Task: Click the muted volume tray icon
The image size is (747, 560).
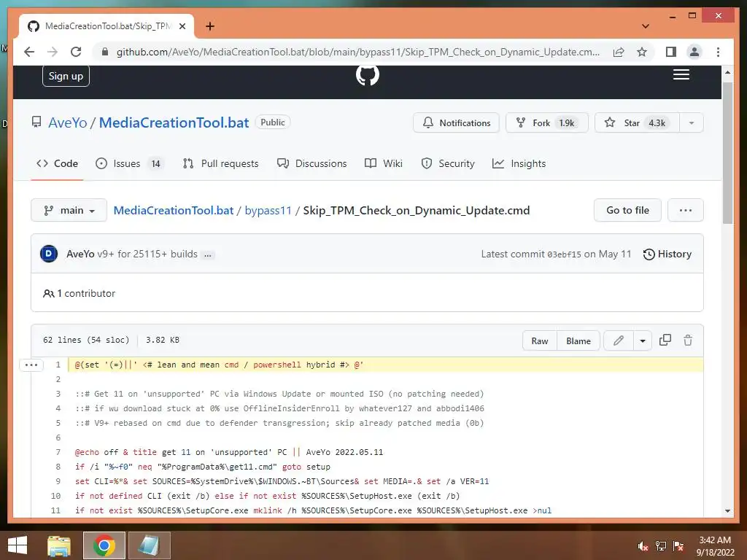Action: click(643, 546)
